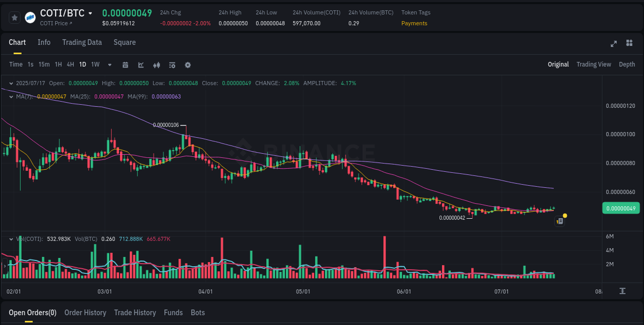Open the date range calendar icon
This screenshot has height=325, width=644.
click(126, 65)
